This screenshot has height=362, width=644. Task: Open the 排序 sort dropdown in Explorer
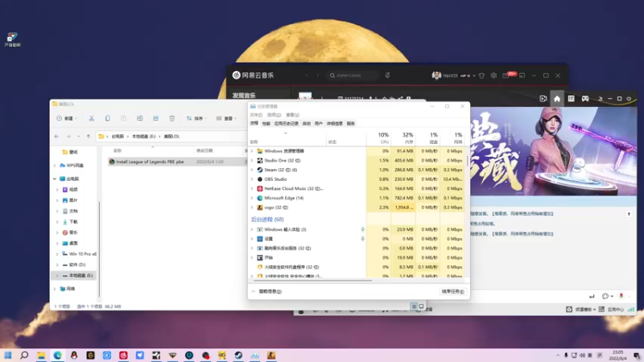click(x=196, y=118)
